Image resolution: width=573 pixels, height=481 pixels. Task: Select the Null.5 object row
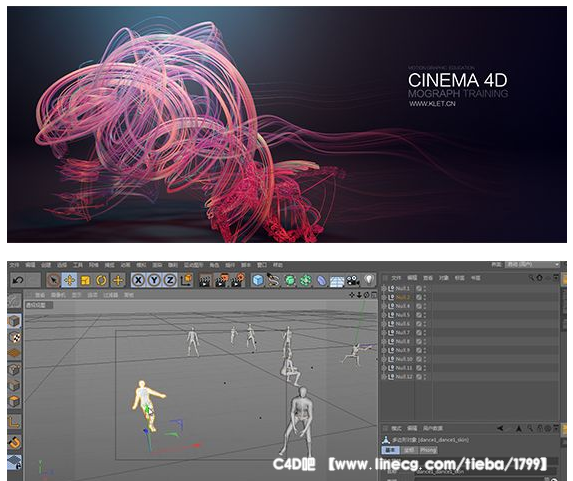[470, 315]
